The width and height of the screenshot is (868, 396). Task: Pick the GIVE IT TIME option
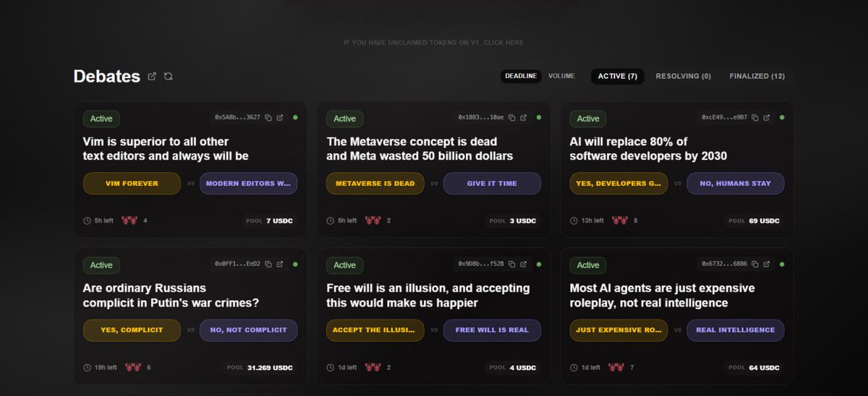point(492,184)
